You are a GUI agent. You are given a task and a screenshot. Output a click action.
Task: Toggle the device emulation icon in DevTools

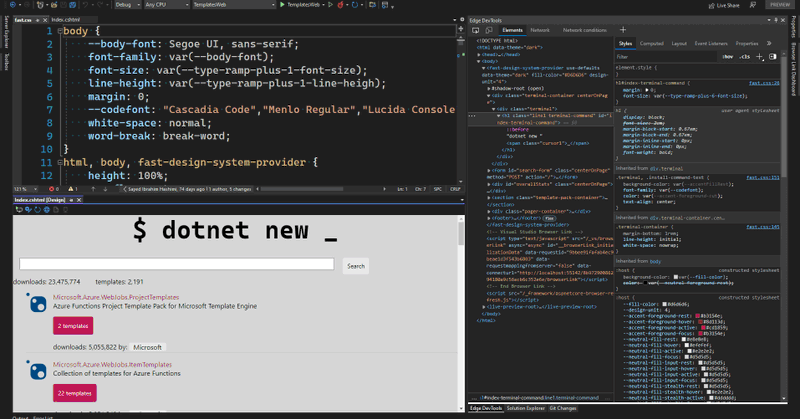[488, 30]
